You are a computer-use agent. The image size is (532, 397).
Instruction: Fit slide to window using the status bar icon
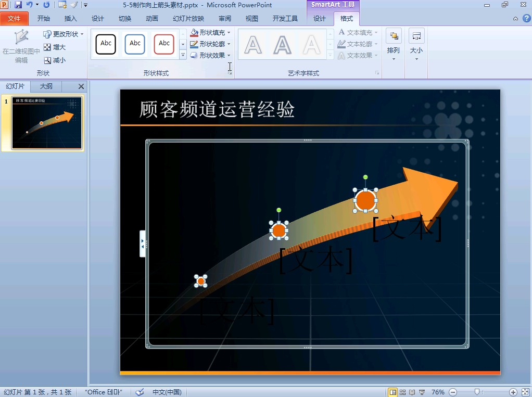point(525,392)
